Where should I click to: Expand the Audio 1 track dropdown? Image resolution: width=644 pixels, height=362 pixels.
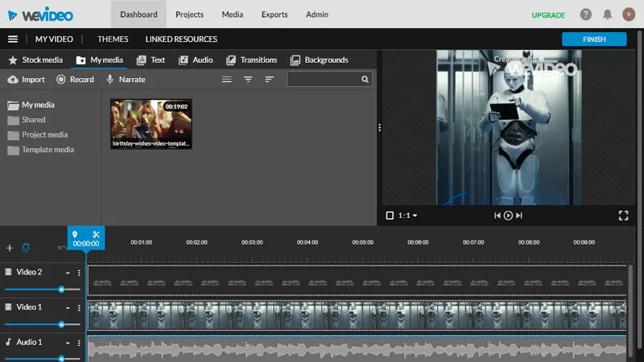(x=68, y=343)
